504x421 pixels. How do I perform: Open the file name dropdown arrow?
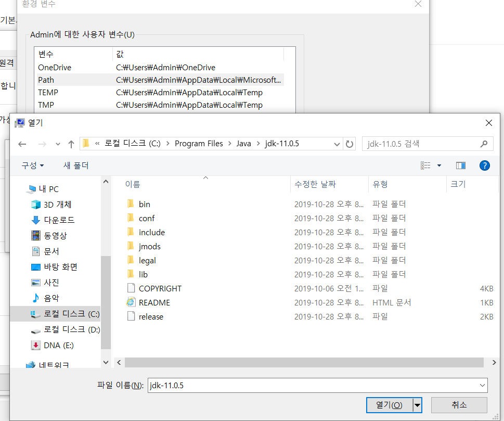(x=482, y=385)
